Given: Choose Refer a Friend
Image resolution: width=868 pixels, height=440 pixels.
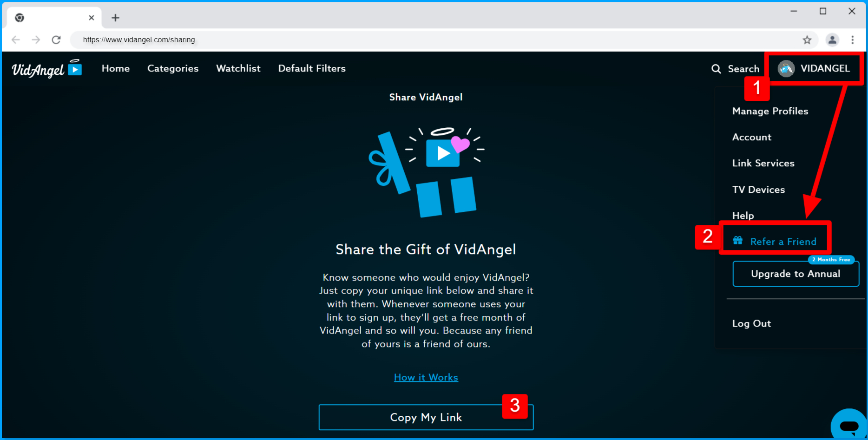Looking at the screenshot, I should coord(783,242).
